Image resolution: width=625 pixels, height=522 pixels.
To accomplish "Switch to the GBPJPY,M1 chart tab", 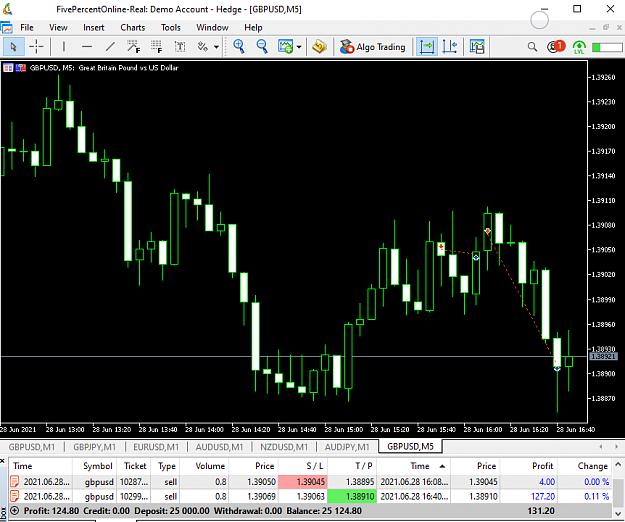I will click(94, 447).
